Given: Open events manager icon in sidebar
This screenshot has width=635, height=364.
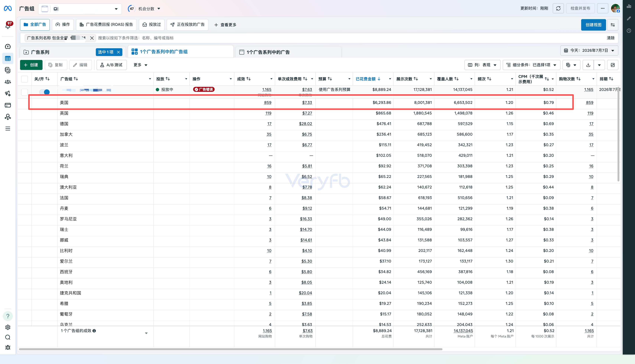Looking at the screenshot, I should [8, 117].
